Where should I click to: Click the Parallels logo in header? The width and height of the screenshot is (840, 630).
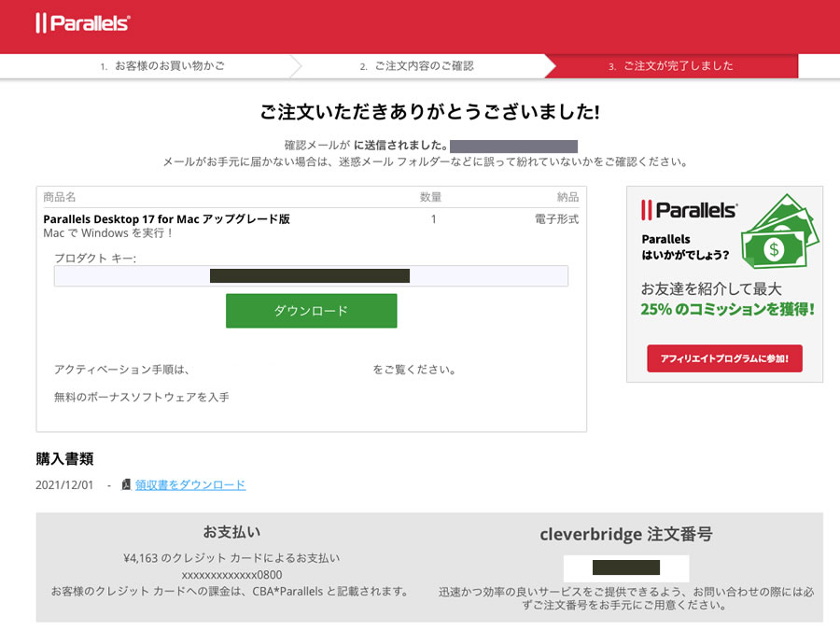82,23
